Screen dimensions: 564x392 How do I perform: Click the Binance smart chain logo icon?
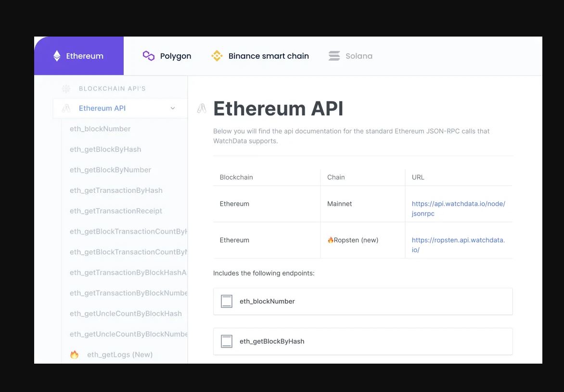coord(217,56)
